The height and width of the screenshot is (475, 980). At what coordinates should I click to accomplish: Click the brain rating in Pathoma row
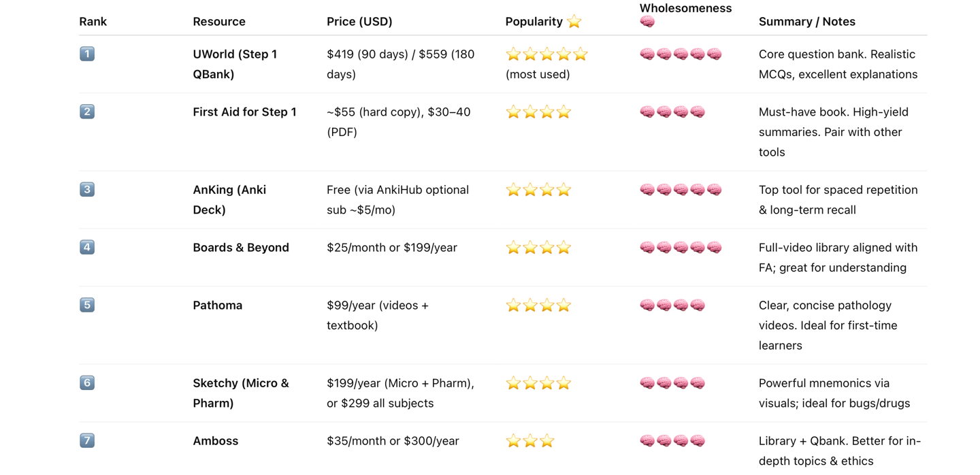672,306
